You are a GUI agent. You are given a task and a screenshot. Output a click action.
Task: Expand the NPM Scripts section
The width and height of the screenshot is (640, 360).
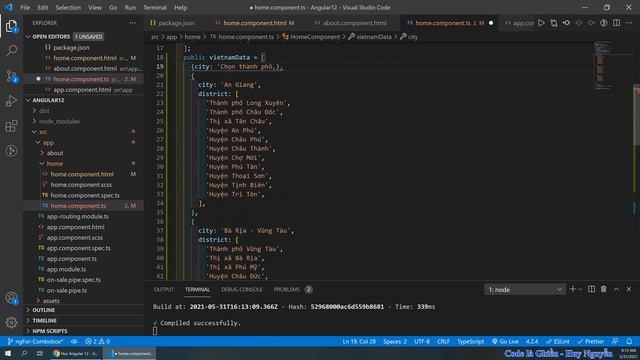[x=49, y=331]
